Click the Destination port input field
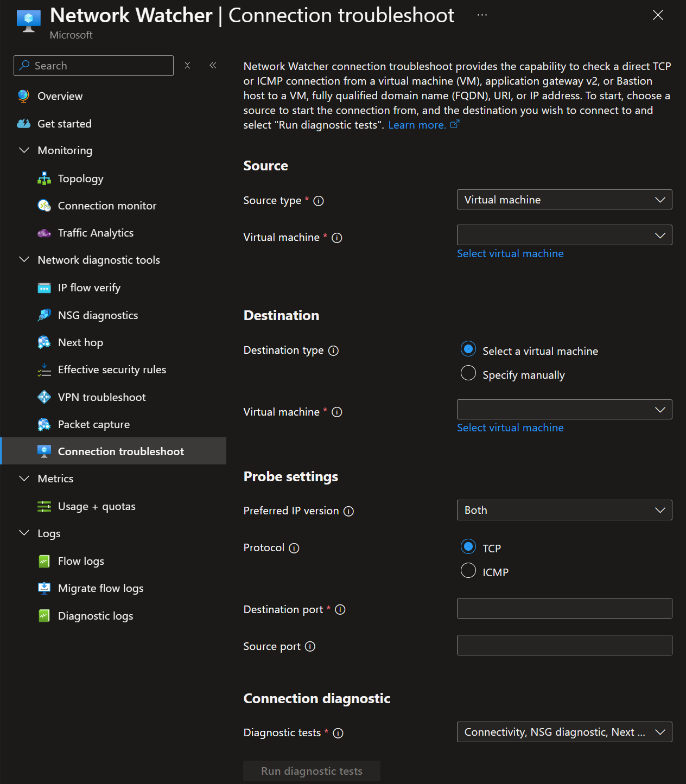This screenshot has height=784, width=686. point(564,608)
